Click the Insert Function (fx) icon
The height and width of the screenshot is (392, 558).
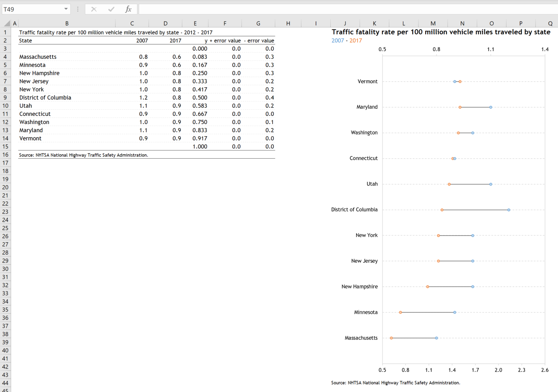point(128,9)
